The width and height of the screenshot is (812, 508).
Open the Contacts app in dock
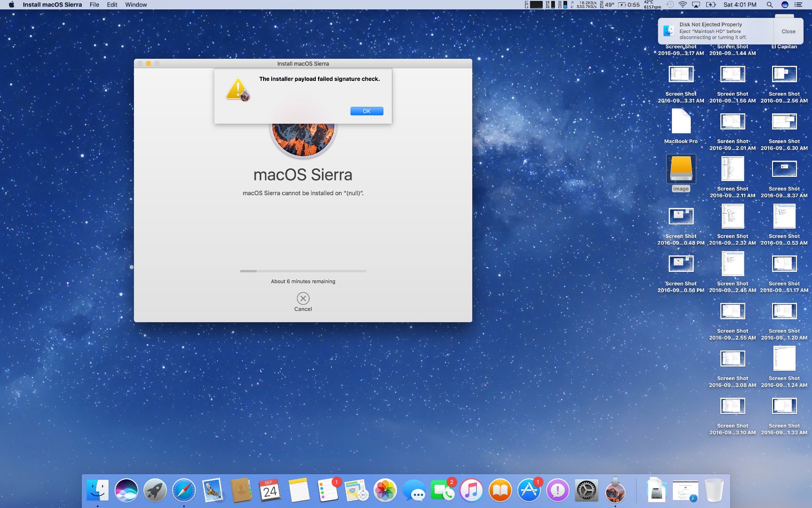coord(242,491)
